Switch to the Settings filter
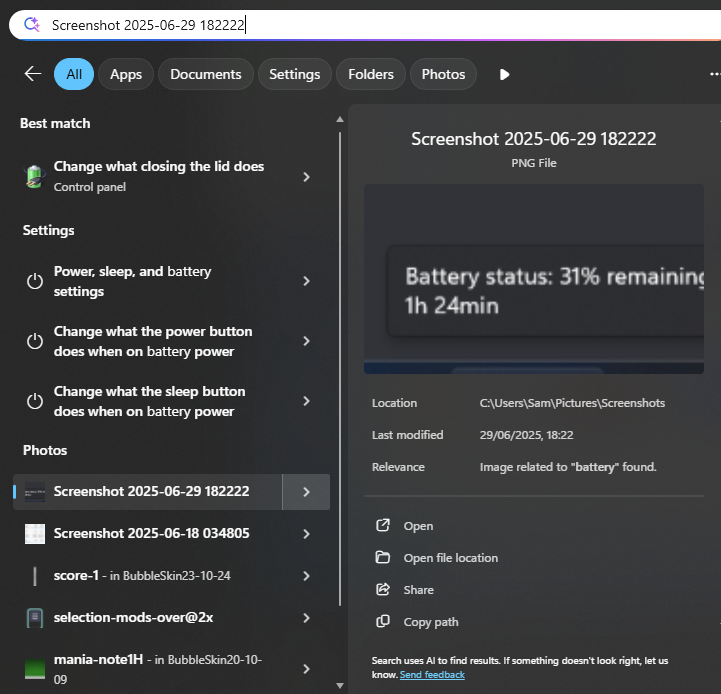Viewport: 721px width, 694px height. (295, 74)
